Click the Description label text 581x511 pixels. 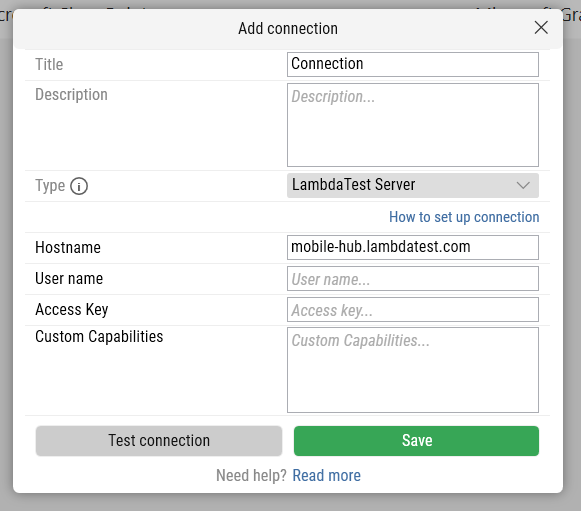(x=71, y=95)
